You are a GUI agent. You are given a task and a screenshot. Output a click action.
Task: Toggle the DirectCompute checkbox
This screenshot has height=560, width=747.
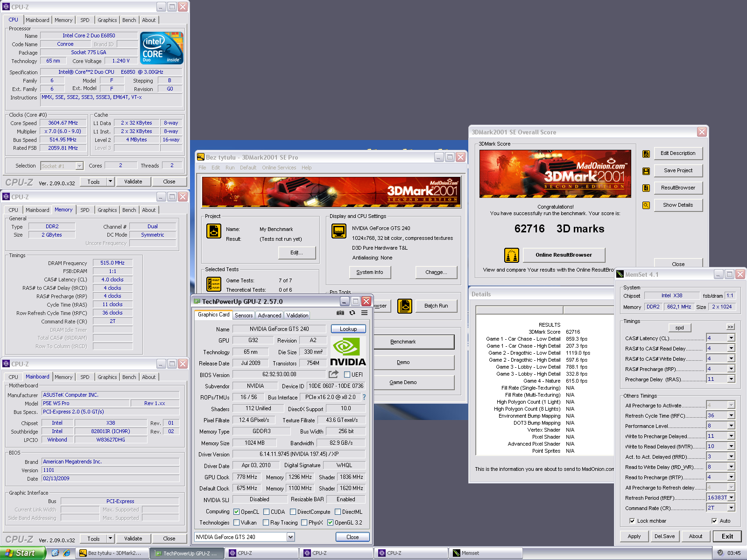[x=293, y=512]
